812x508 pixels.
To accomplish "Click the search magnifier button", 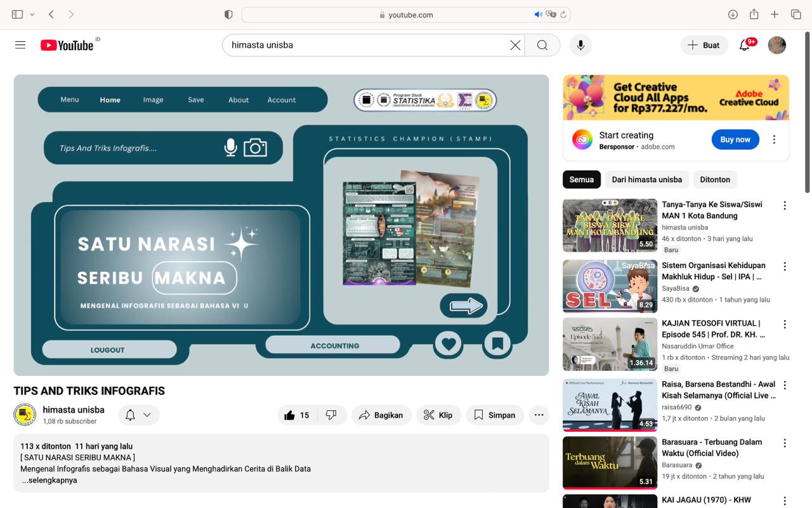I will click(542, 45).
